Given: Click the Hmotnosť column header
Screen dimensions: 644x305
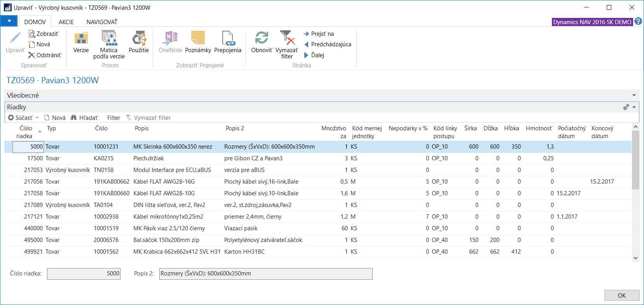Looking at the screenshot, I should click(x=539, y=128).
